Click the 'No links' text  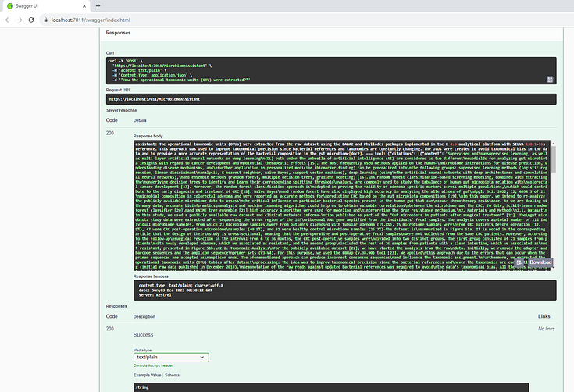[x=546, y=329]
